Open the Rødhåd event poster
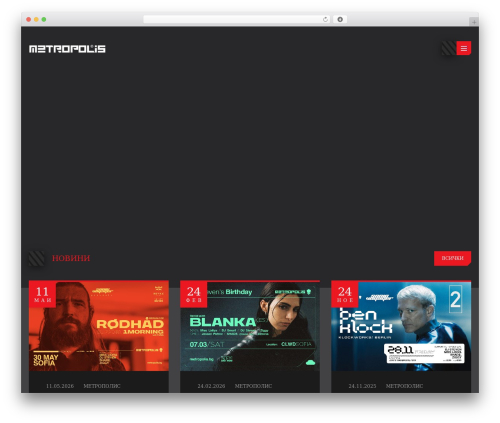 pyautogui.click(x=99, y=326)
